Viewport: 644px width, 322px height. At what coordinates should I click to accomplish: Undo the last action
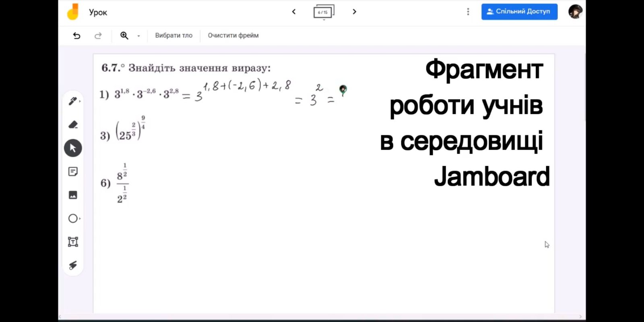[76, 36]
